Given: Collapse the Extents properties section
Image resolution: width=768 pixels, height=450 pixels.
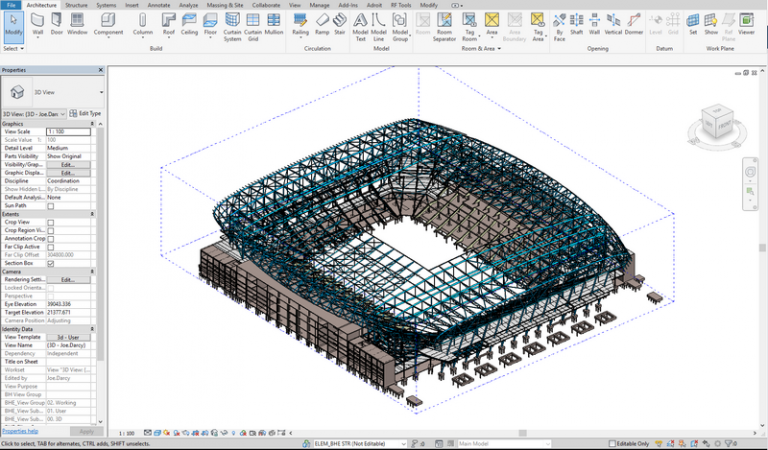Looking at the screenshot, I should point(92,214).
